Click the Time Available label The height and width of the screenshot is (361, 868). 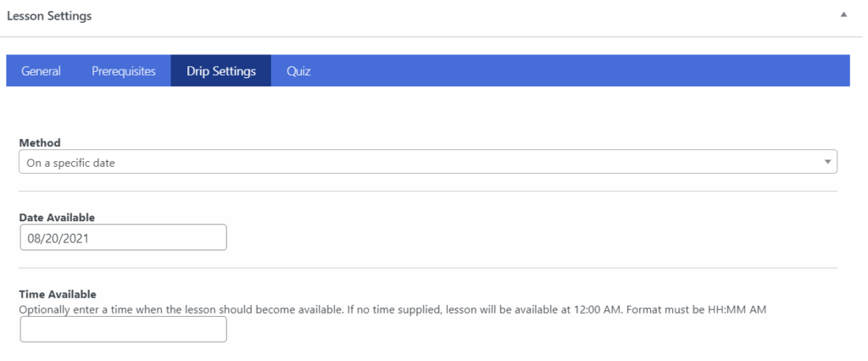click(58, 294)
